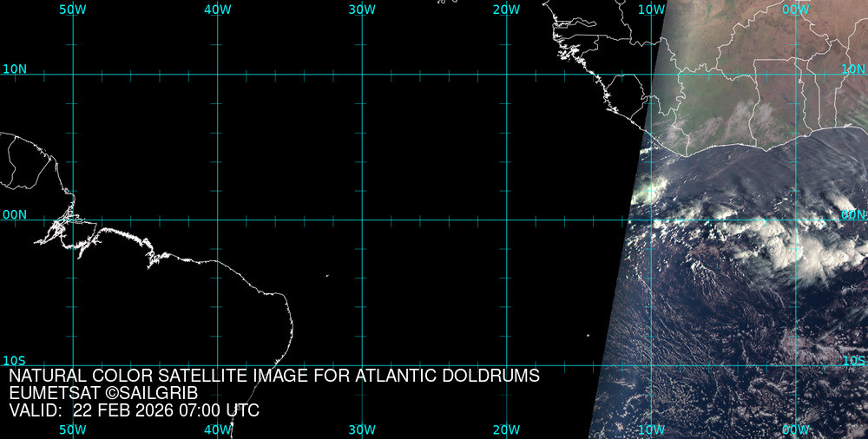Click the right-side 10S latitude label
868x439 pixels.
(x=854, y=360)
